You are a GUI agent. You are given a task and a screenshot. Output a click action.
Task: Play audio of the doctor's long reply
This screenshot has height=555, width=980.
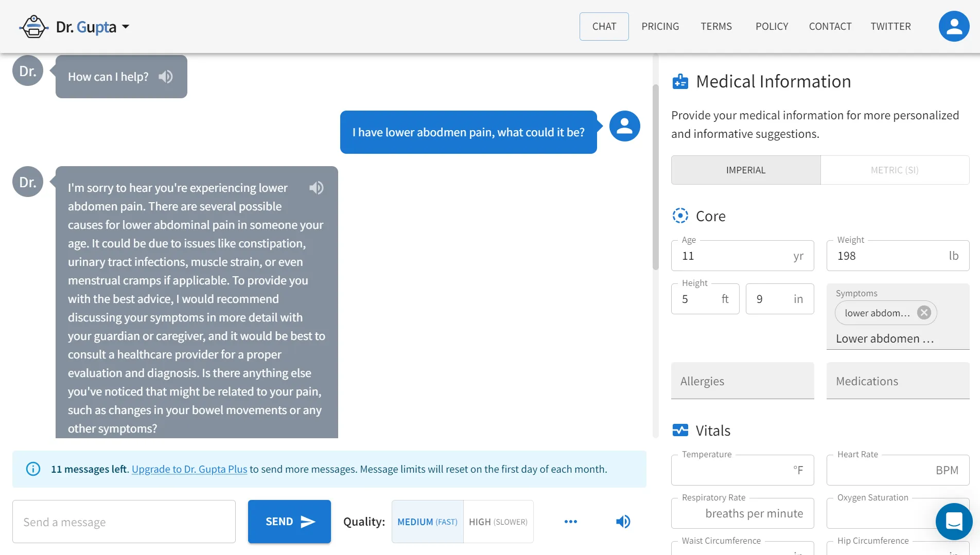(x=316, y=188)
